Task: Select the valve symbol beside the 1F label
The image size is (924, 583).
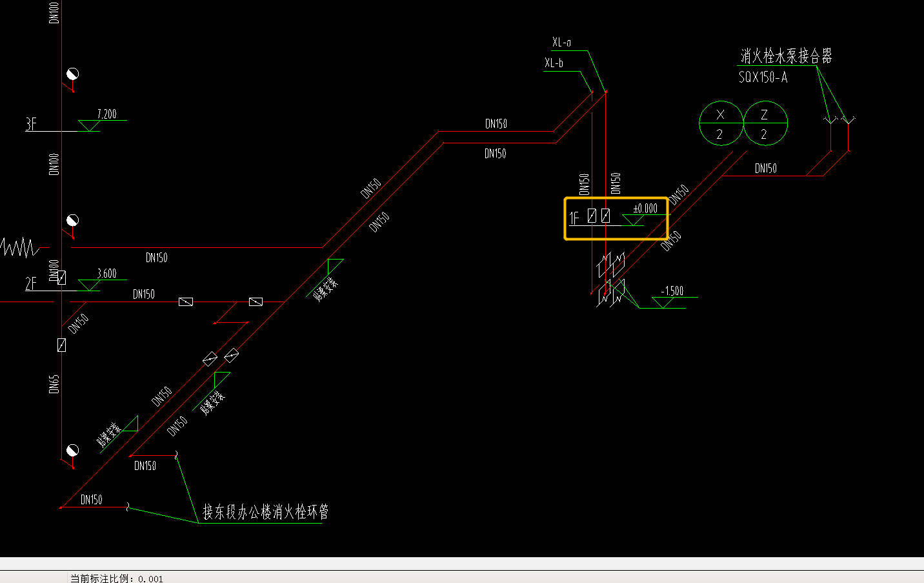Action: coord(592,216)
